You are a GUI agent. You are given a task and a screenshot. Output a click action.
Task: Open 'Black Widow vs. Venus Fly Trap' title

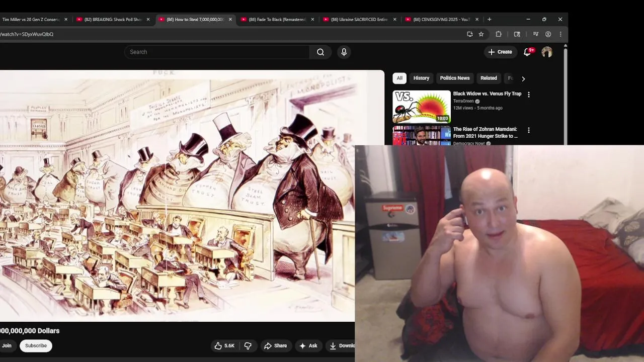pyautogui.click(x=487, y=94)
